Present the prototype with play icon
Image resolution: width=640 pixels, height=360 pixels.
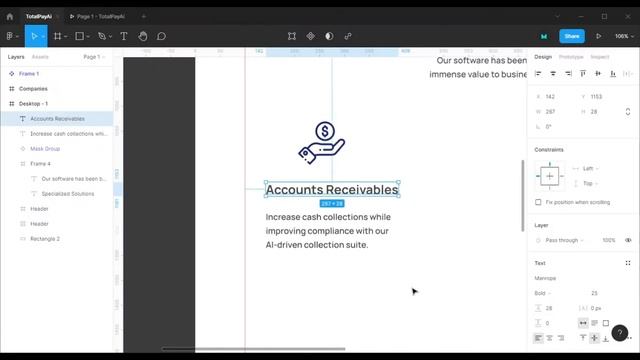click(598, 36)
